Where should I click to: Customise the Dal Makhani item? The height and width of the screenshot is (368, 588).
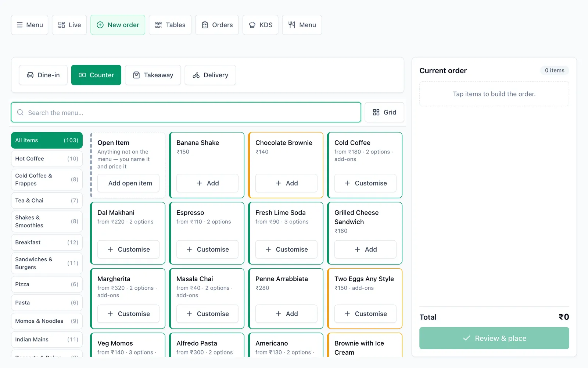[x=128, y=250]
